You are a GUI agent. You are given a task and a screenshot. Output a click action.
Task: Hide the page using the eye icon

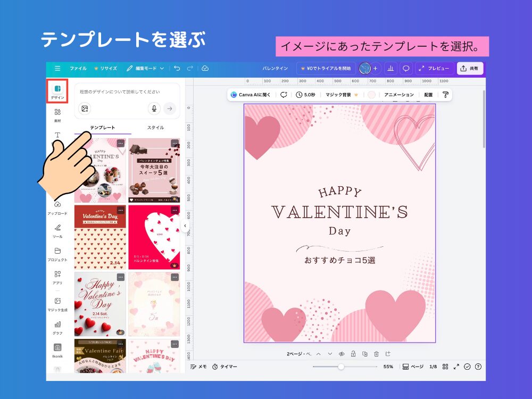(342, 354)
